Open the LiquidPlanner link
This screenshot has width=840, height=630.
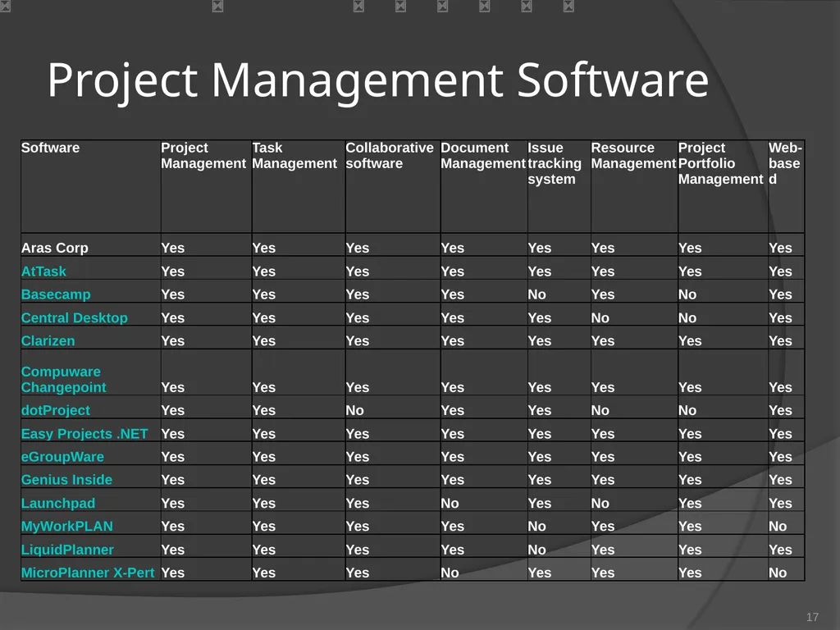pos(67,550)
